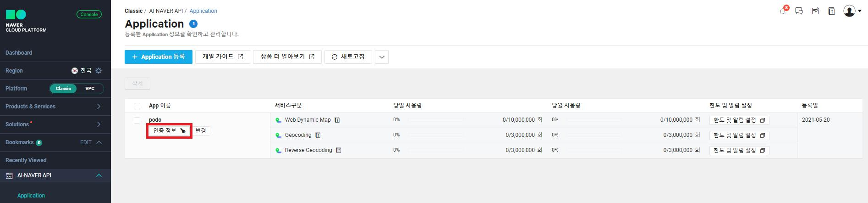868x203 pixels.
Task: Open the chat support icon
Action: click(799, 11)
